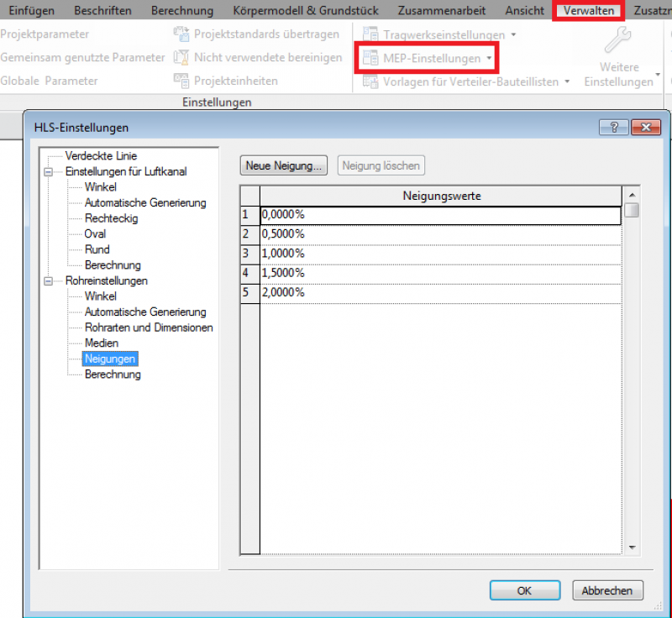Collapse the Einstellungen für Luftkanal tree node
The image size is (672, 618).
click(x=49, y=172)
